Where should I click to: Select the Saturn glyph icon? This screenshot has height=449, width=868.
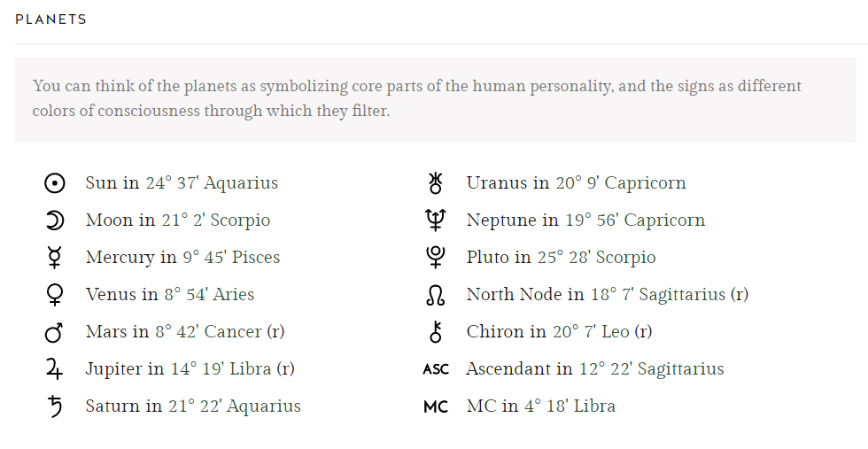[x=55, y=406]
